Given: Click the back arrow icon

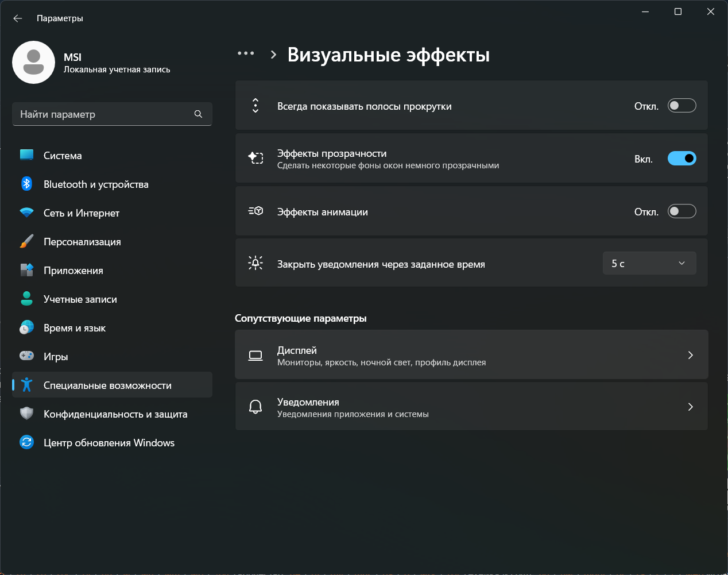Looking at the screenshot, I should click(18, 18).
